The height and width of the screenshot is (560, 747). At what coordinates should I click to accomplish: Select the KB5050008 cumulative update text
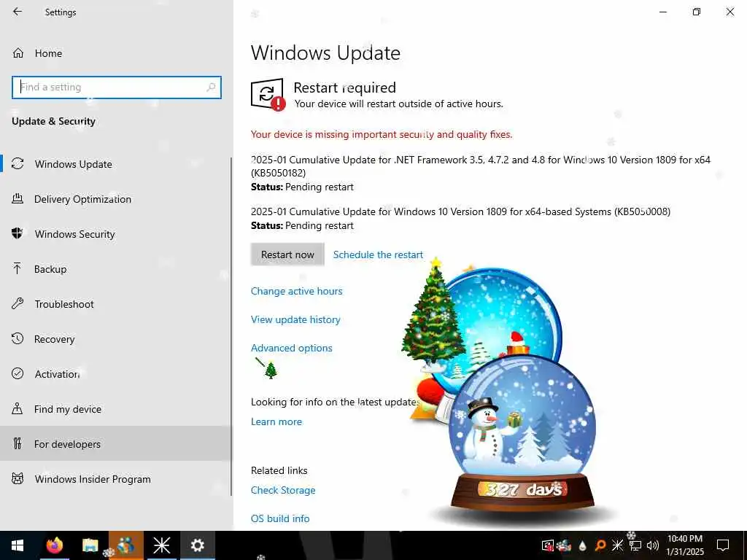pos(461,211)
